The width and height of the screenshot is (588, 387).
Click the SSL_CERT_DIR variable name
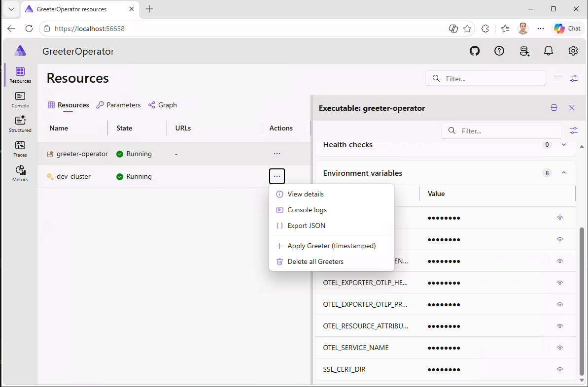(x=344, y=369)
